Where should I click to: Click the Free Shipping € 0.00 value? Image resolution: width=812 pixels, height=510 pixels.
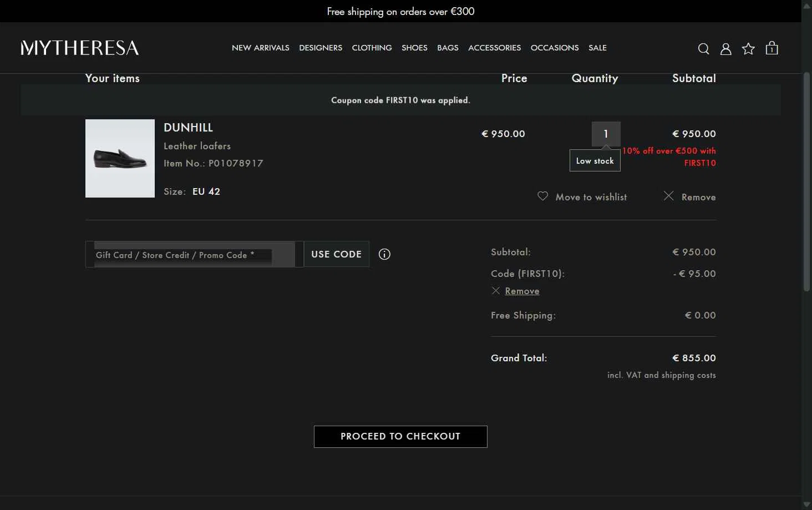point(700,315)
